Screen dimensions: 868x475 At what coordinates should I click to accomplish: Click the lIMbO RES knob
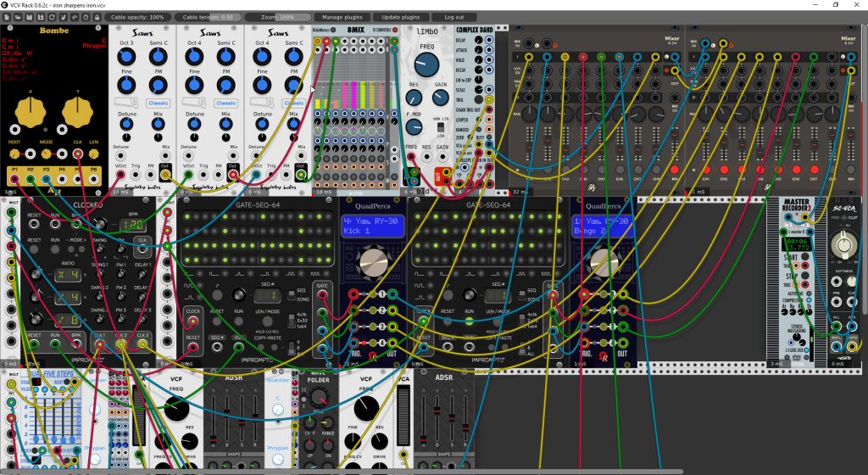click(413, 98)
